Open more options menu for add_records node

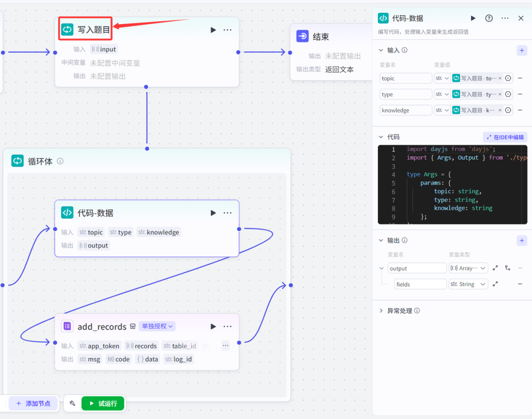point(227,326)
